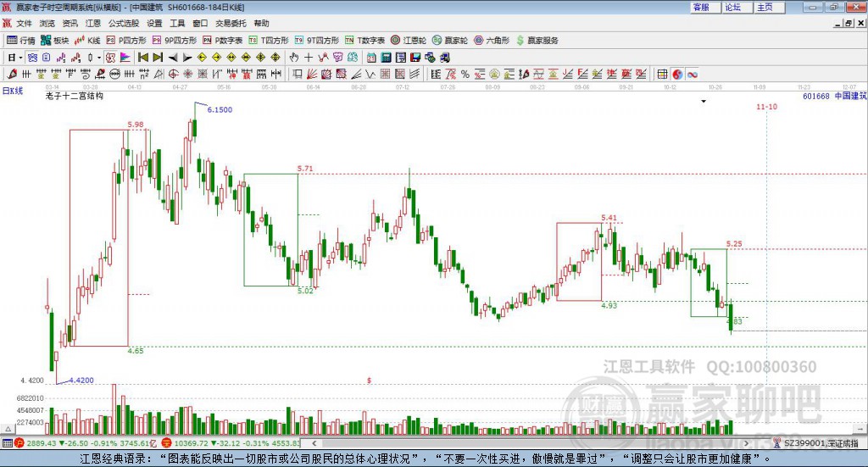
Task: Select the percent retracement tool
Action: [465, 74]
